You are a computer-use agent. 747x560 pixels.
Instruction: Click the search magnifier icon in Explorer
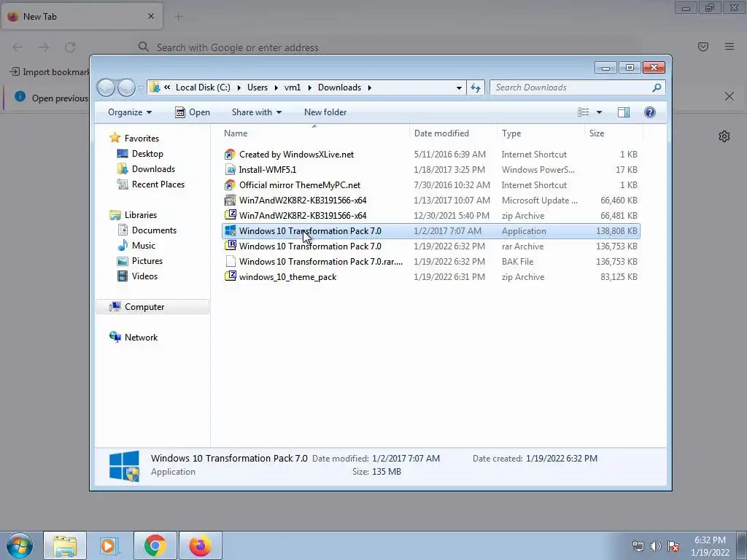(657, 87)
